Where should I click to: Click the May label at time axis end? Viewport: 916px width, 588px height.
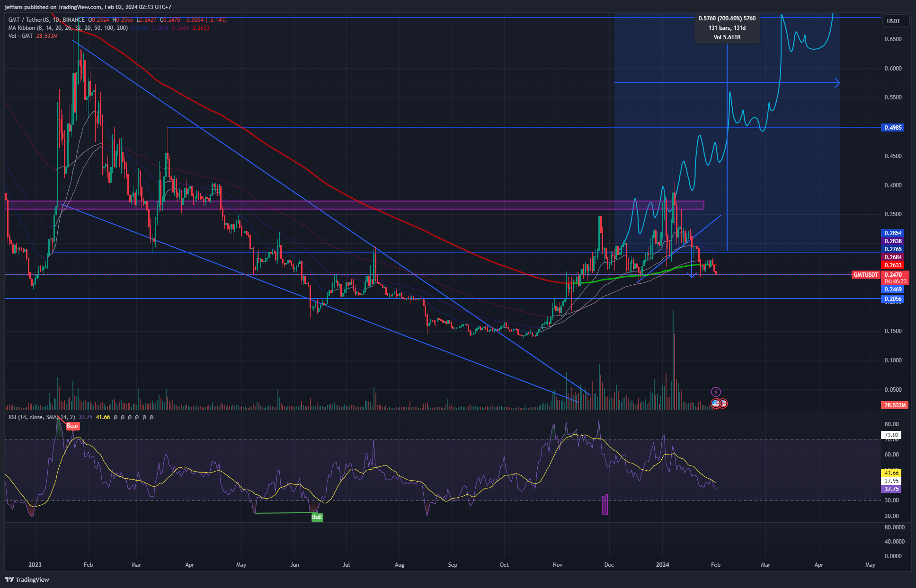pos(870,565)
